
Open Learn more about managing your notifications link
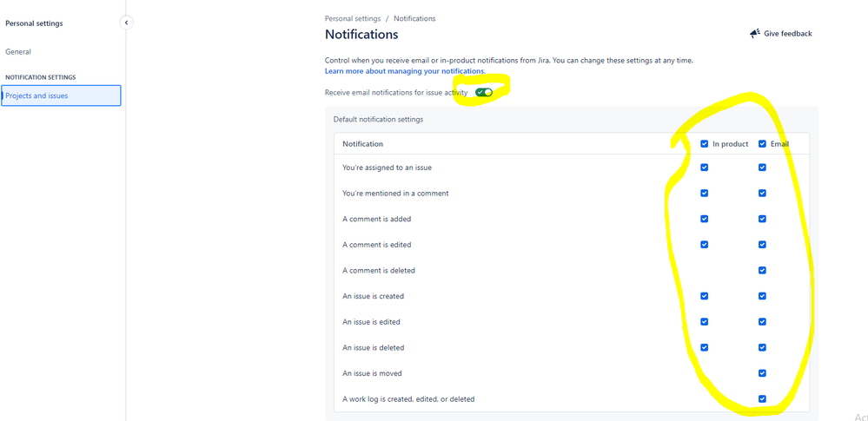[405, 71]
